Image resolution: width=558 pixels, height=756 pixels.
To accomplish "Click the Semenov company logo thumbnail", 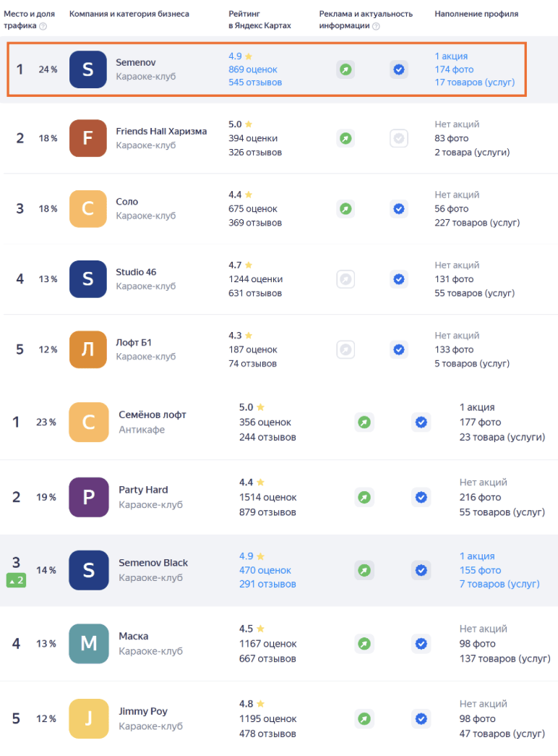I will 88,69.
